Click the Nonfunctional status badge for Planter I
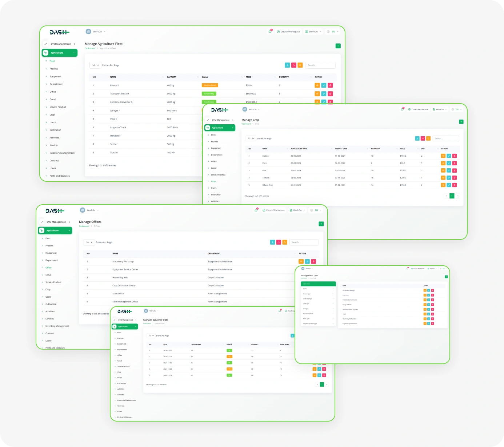Image resolution: width=504 pixels, height=447 pixels. point(210,85)
